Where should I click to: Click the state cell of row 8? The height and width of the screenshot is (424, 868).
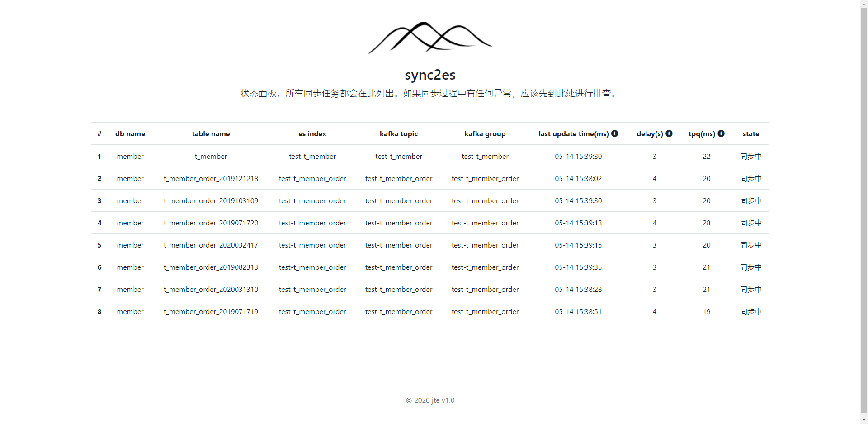point(750,312)
